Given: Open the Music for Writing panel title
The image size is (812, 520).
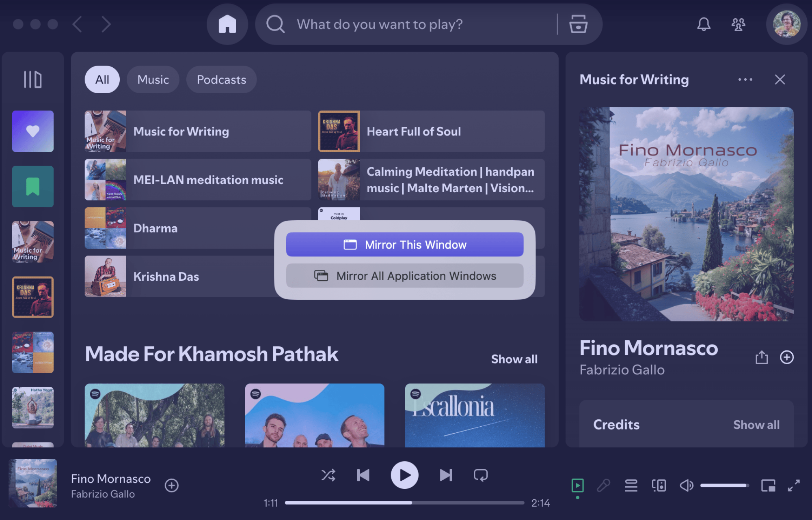Looking at the screenshot, I should tap(634, 80).
